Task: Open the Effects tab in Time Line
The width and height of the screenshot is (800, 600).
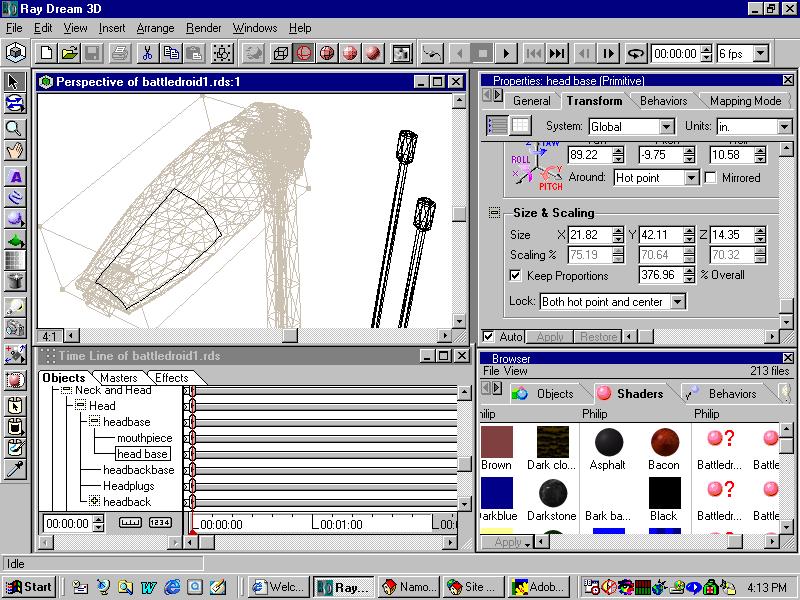Action: 171,378
